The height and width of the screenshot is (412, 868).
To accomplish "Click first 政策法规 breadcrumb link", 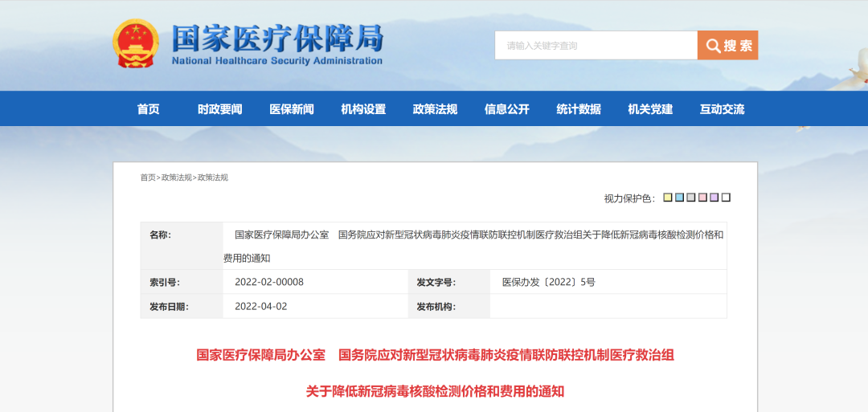I will pyautogui.click(x=177, y=177).
